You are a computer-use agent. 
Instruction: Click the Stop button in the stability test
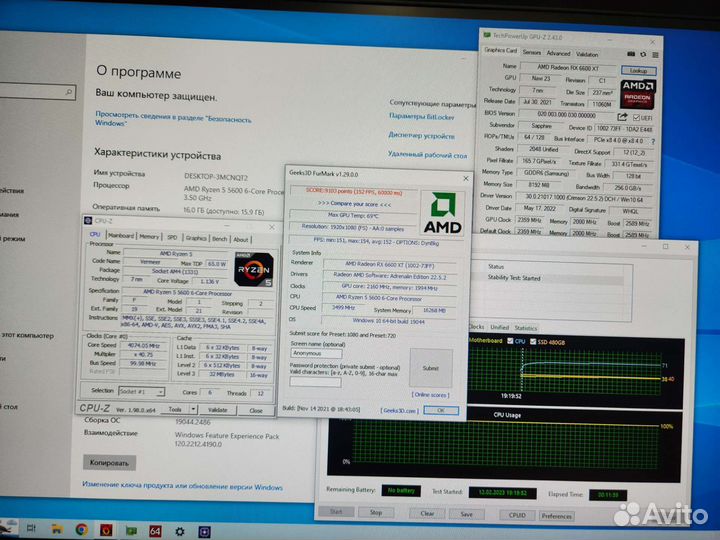tap(376, 512)
